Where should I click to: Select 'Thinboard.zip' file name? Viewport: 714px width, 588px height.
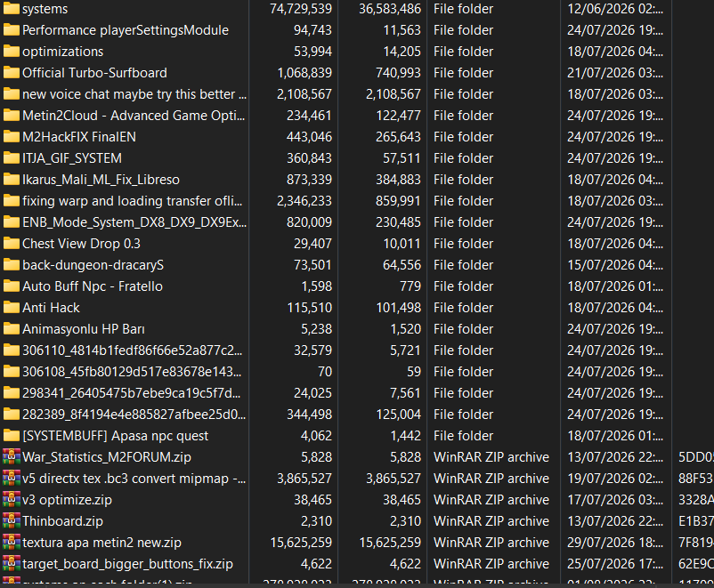pyautogui.click(x=62, y=521)
